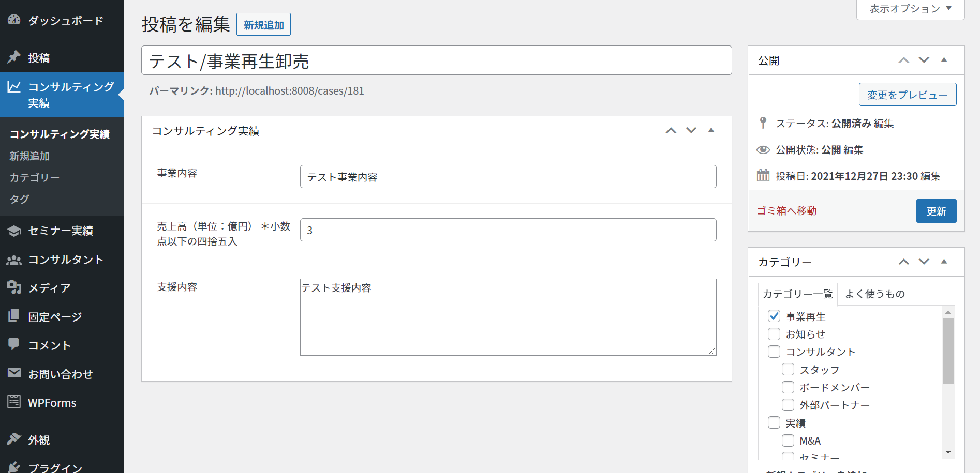The height and width of the screenshot is (473, 980).
Task: Open the WPForms menu
Action: point(62,402)
